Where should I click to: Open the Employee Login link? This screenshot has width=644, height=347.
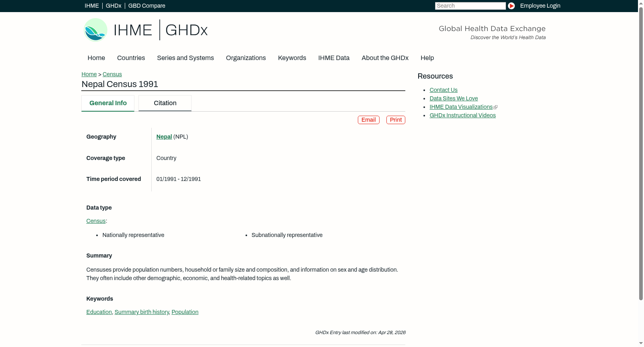540,6
